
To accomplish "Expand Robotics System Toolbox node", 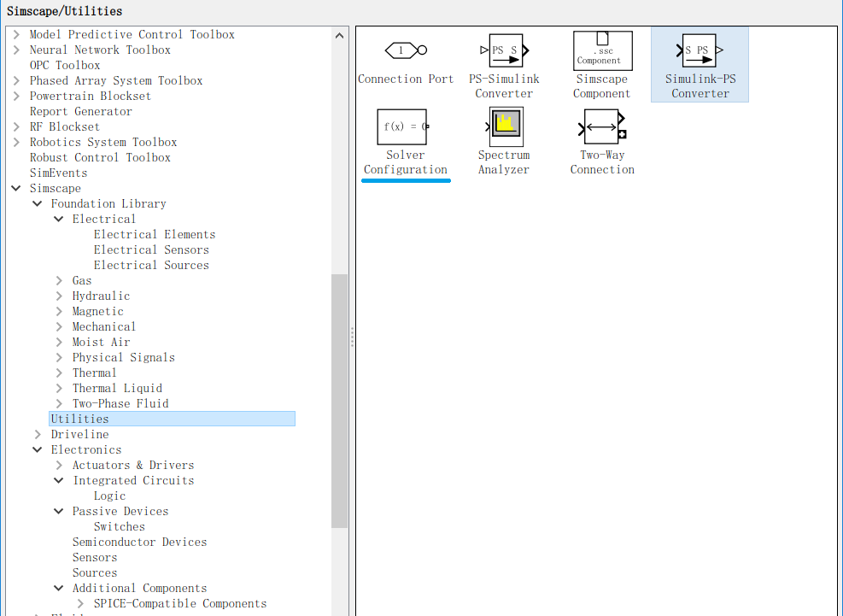I will click(x=16, y=143).
